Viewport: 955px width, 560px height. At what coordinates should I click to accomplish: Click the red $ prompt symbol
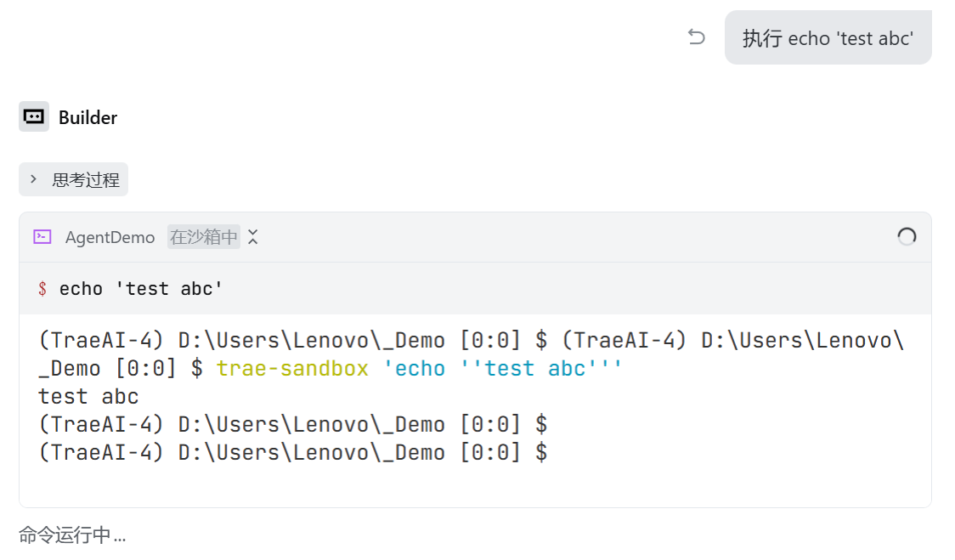[x=42, y=289]
